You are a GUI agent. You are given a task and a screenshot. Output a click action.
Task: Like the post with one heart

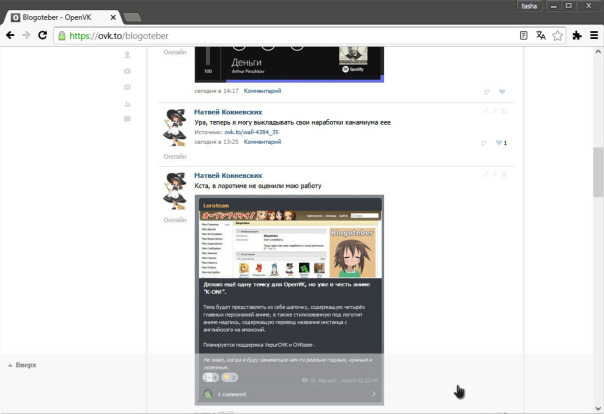pyautogui.click(x=499, y=143)
